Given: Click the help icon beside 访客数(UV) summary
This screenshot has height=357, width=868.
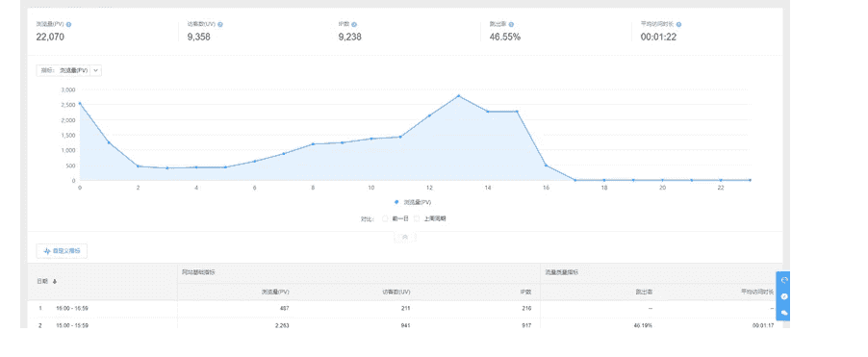Looking at the screenshot, I should [220, 24].
